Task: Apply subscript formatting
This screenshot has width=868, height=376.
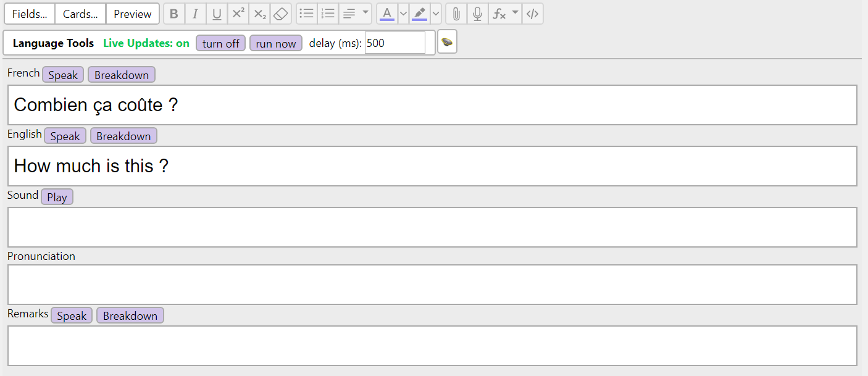Action: pos(259,13)
